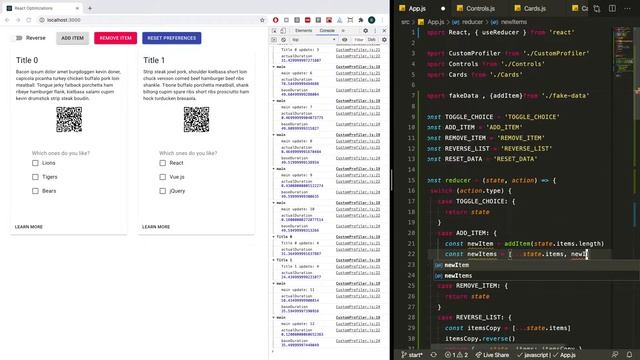Click the localhost:3000 address bar
The image size is (640, 360).
(x=151, y=20)
